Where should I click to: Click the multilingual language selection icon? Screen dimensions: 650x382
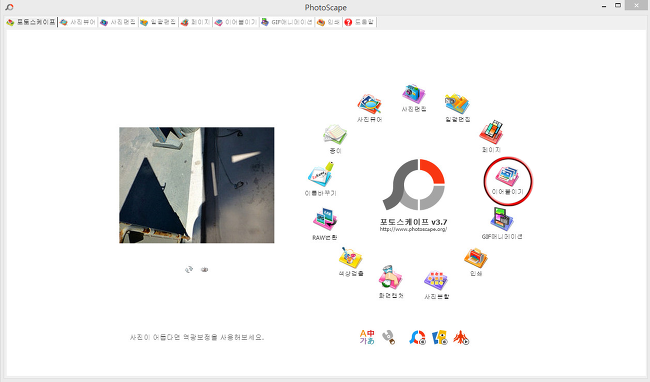tap(367, 337)
